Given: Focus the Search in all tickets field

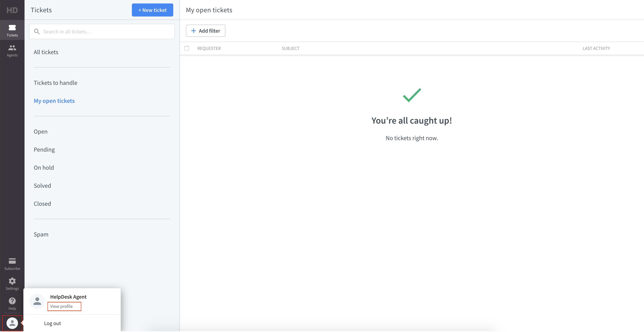Looking at the screenshot, I should coord(102,31).
